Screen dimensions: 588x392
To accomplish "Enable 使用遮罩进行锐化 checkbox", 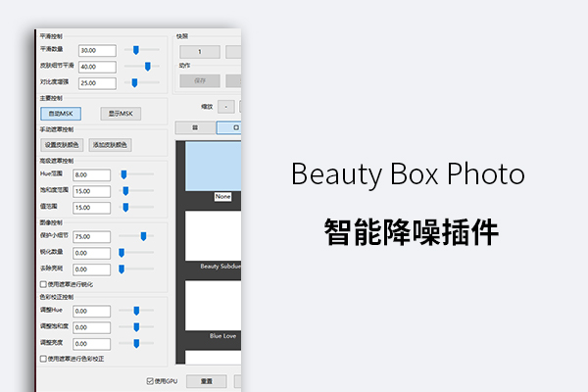I will point(43,284).
